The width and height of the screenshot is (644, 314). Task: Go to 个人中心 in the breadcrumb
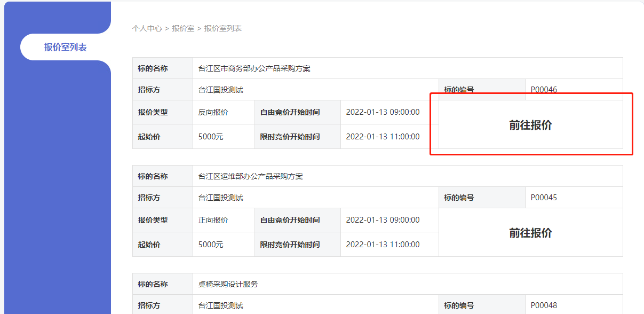click(147, 28)
